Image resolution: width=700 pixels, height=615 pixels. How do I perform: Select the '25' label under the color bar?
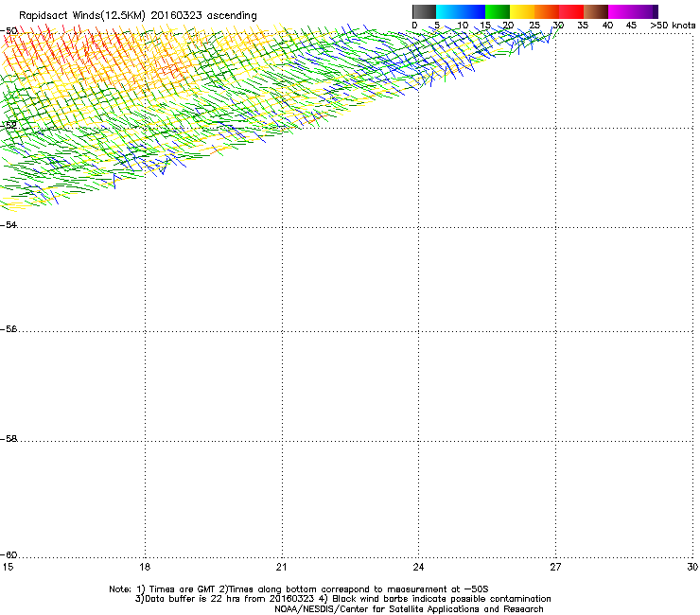534,26
